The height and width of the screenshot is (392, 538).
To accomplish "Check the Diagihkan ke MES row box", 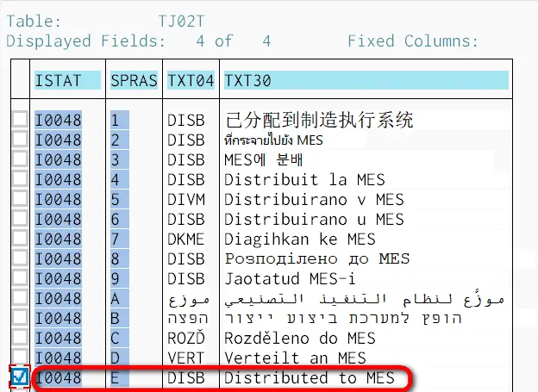I will 20,239.
